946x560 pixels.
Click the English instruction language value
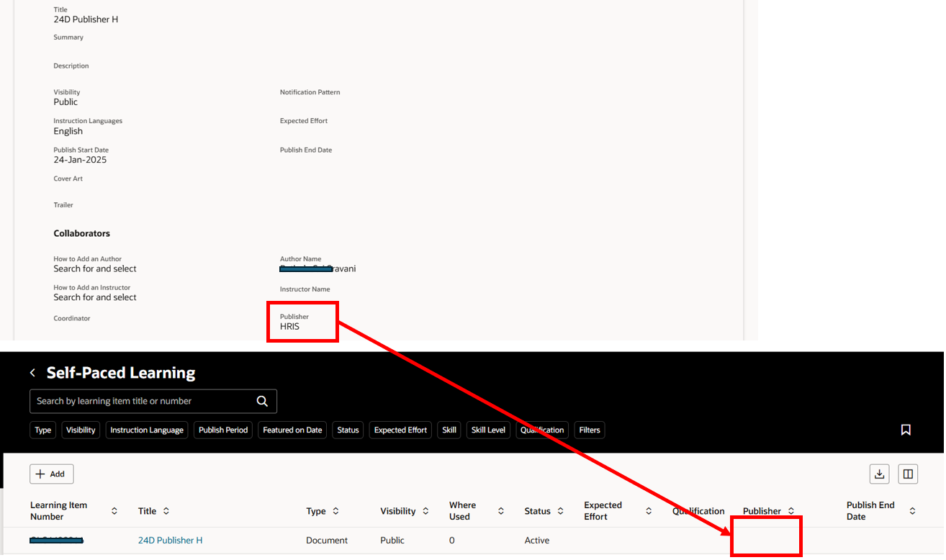68,131
